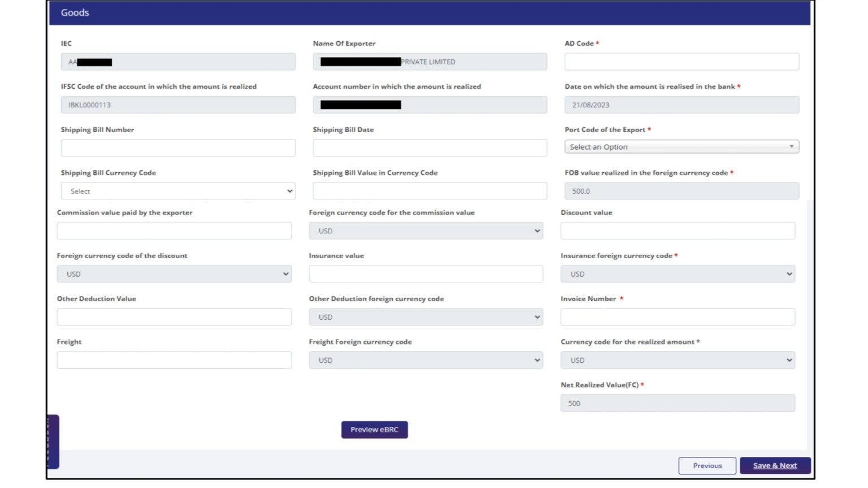Go back using the Previous button

pos(706,465)
